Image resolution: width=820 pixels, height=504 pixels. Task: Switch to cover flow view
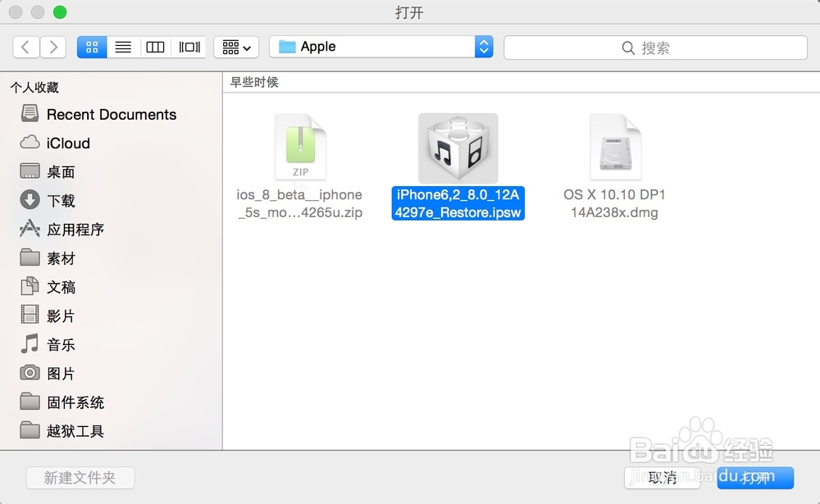click(187, 47)
